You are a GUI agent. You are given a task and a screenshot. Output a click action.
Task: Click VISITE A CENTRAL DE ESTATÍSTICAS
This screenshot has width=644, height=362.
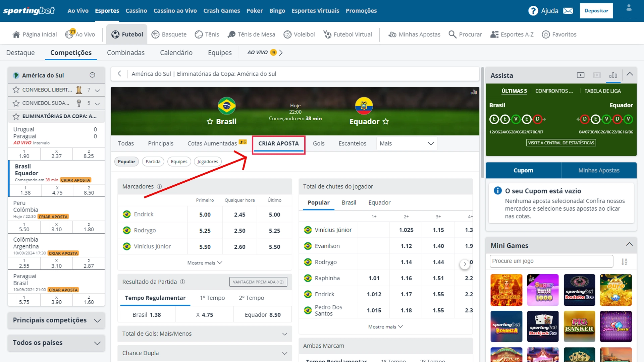pyautogui.click(x=561, y=143)
